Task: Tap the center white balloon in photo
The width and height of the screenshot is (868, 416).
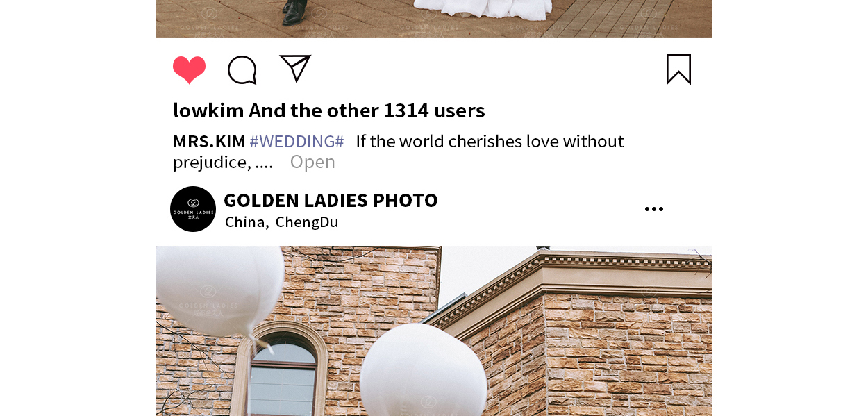Action: pyautogui.click(x=423, y=371)
